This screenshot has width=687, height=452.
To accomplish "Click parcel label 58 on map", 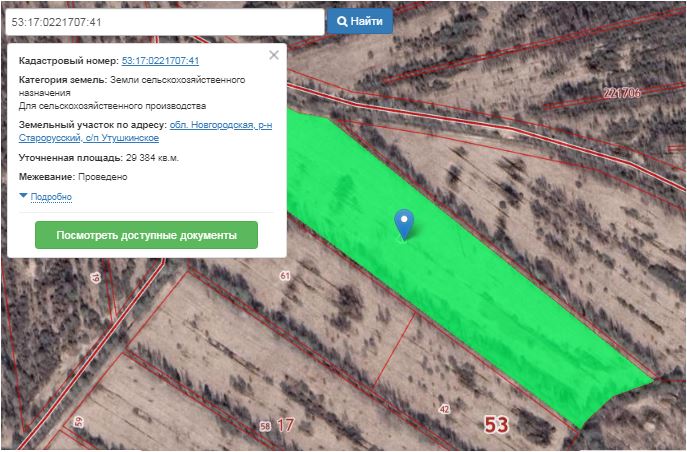I will pos(265,426).
